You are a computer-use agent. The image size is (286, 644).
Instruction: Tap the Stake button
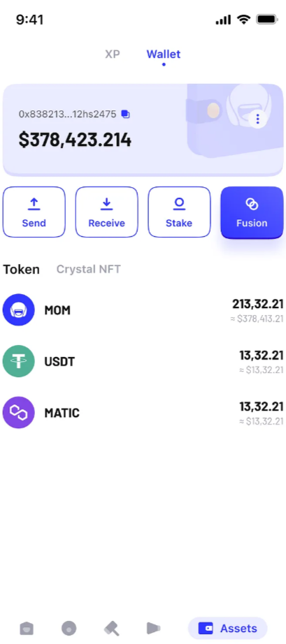(179, 212)
